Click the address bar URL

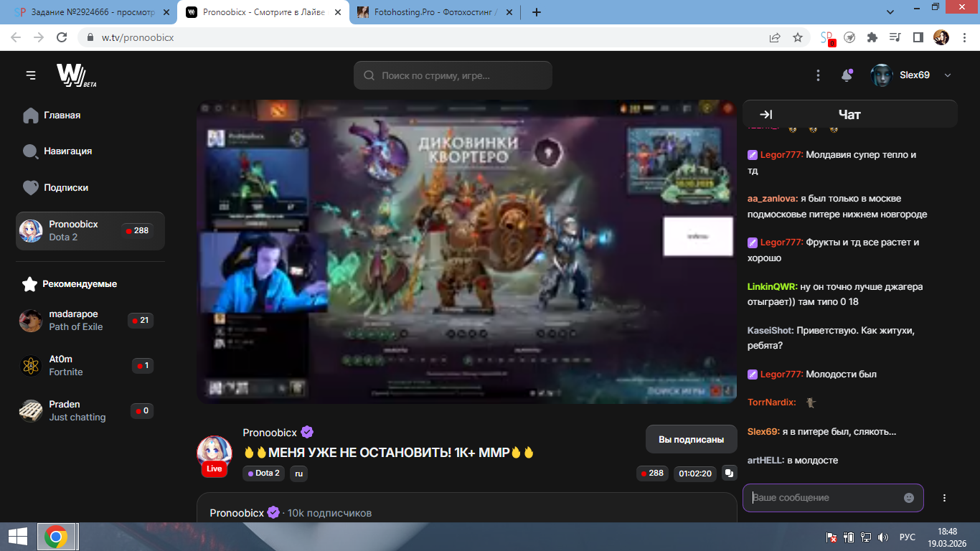click(x=138, y=37)
